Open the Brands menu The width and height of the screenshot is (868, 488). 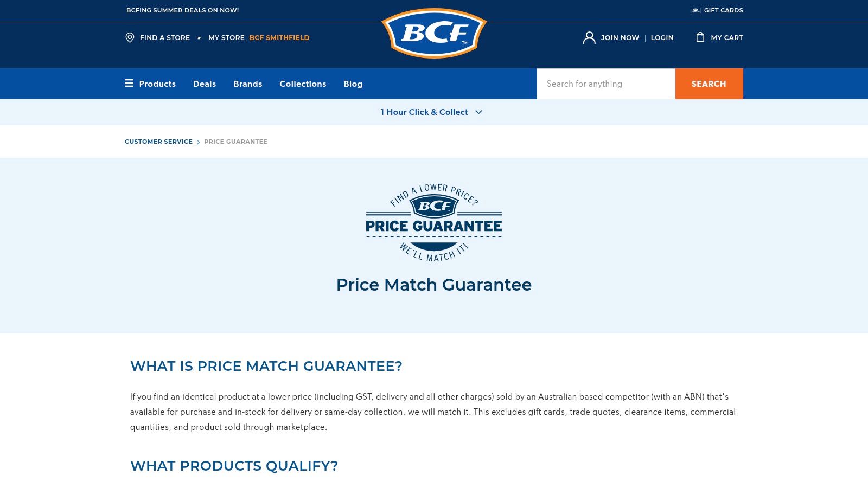pos(248,84)
